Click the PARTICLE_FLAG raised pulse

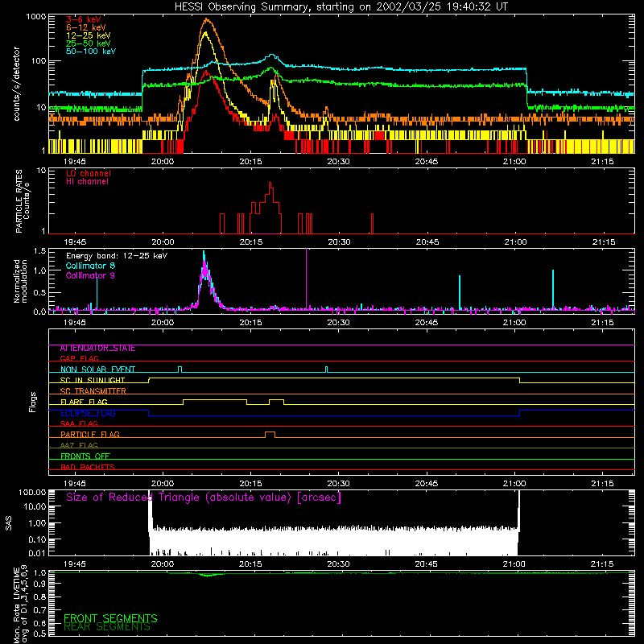click(270, 434)
